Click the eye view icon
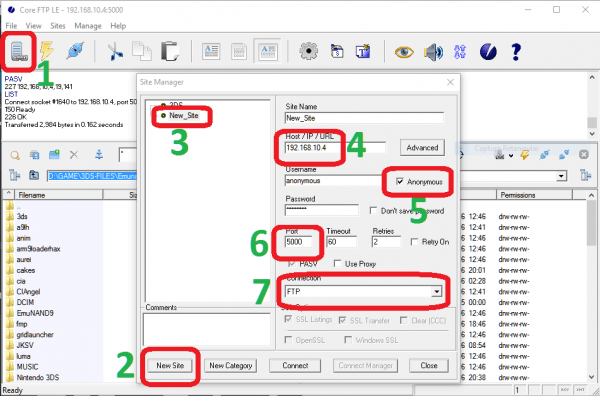The height and width of the screenshot is (396, 600). [404, 52]
